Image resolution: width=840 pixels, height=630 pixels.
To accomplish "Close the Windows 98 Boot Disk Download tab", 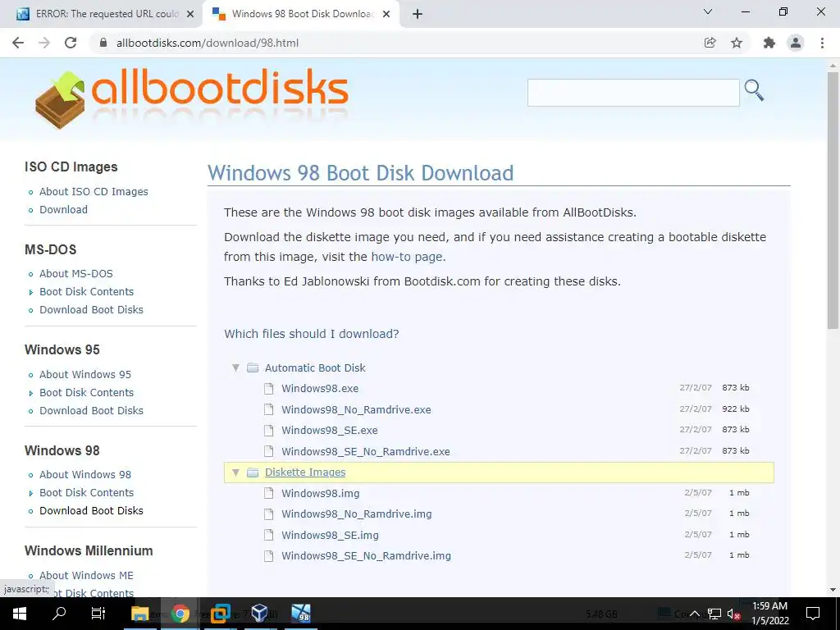I will (386, 14).
